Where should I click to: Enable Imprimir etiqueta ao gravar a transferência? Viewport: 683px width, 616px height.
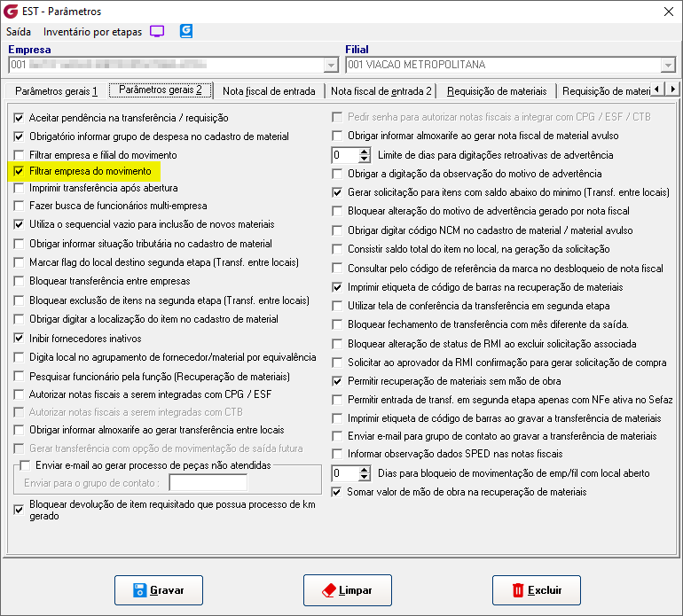coord(337,418)
